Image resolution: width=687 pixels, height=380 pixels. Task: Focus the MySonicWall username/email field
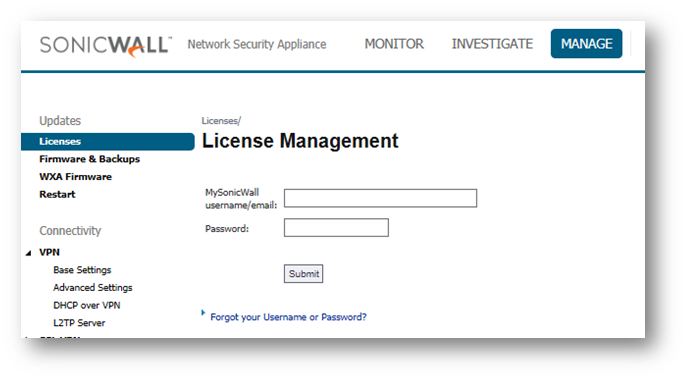click(x=380, y=198)
